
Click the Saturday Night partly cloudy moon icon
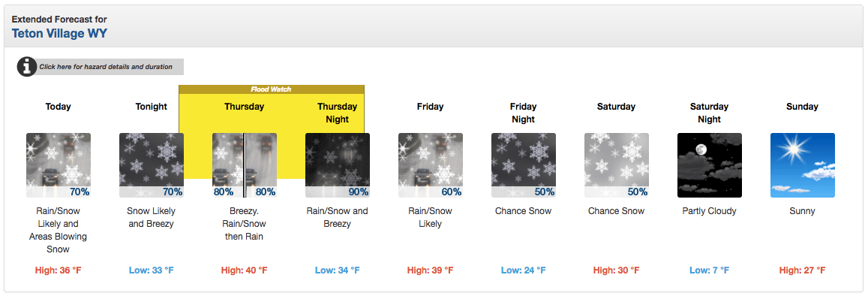(x=709, y=165)
